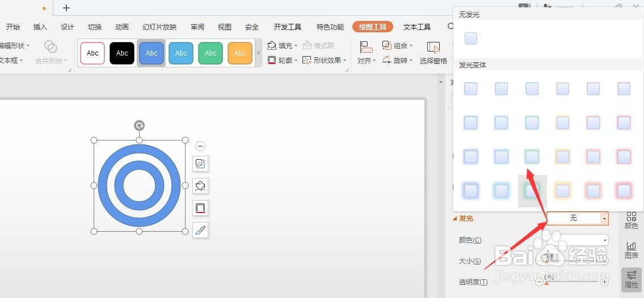
Task: Switch to the 切换 tab
Action: (x=95, y=27)
